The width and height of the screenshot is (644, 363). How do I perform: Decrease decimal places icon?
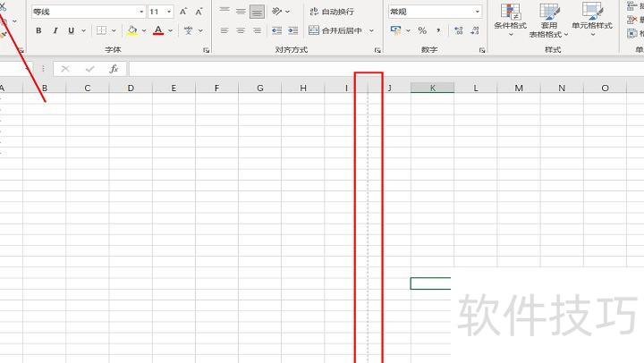pyautogui.click(x=475, y=30)
